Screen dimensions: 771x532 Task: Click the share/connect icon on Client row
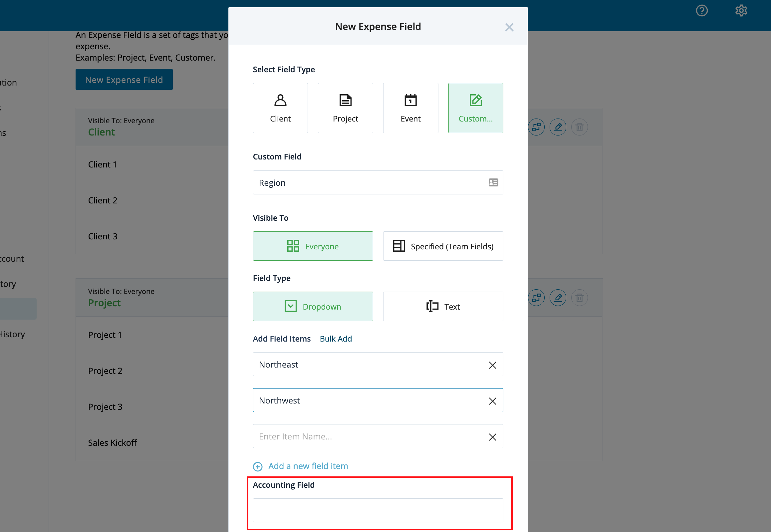[x=537, y=127]
